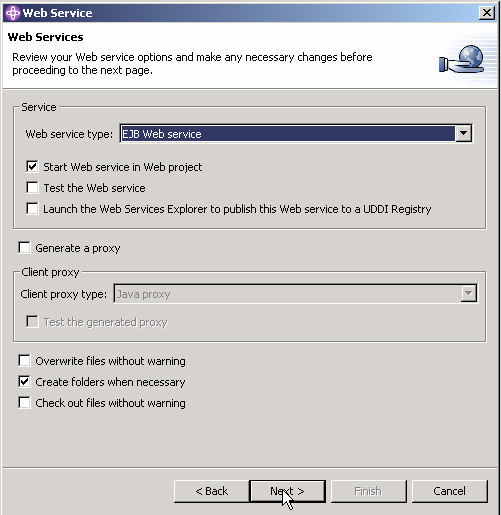The width and height of the screenshot is (501, 515).
Task: Click the Web Service title bar text
Action: (x=57, y=13)
